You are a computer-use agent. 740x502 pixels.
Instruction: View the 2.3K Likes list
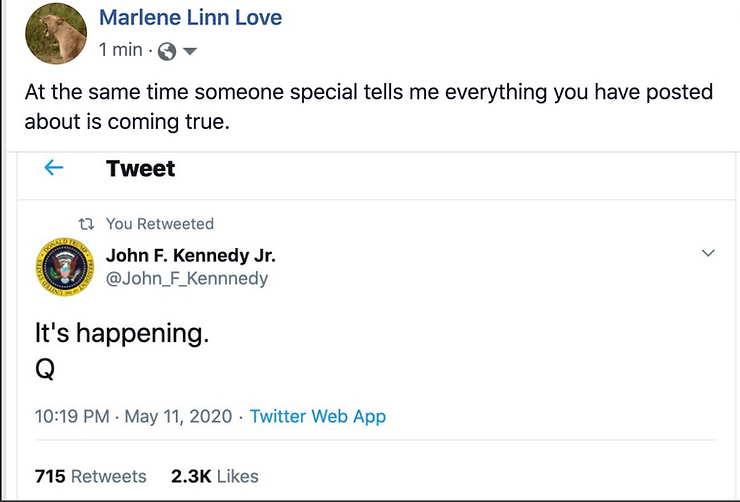[214, 476]
